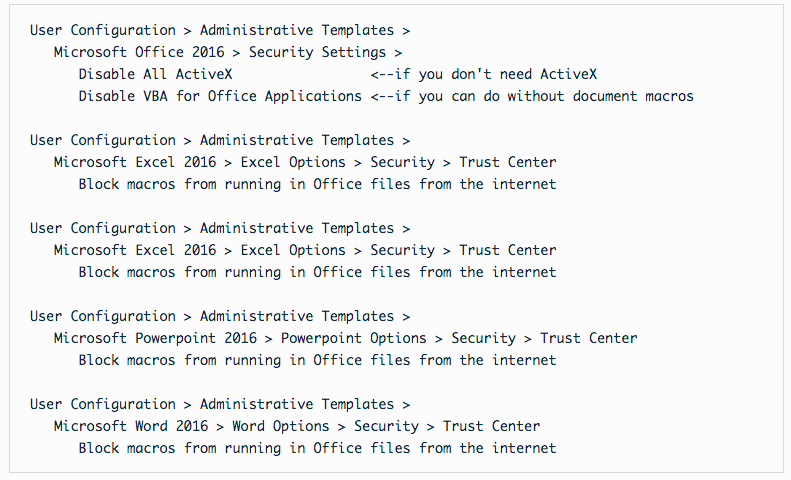
Task: Click 'Block macros' line under Powerpoint section
Action: 317,360
